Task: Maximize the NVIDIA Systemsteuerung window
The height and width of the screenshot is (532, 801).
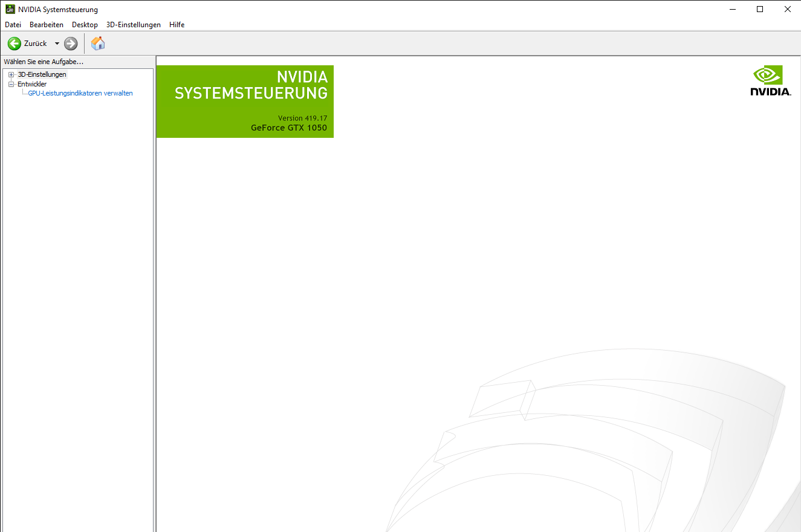Action: [x=760, y=9]
